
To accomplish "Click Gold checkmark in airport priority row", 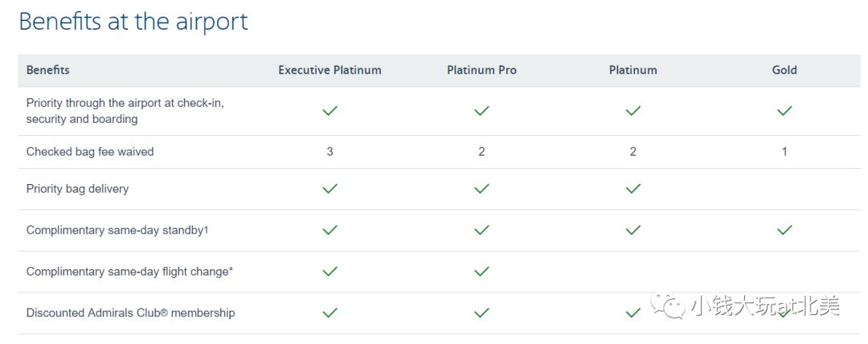I will pos(784,111).
